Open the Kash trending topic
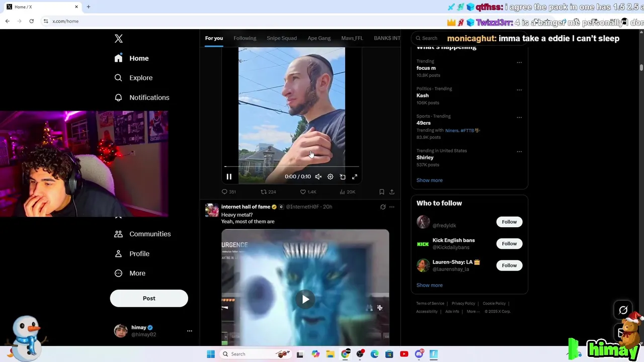Viewport: 644px width, 362px height. (x=423, y=96)
